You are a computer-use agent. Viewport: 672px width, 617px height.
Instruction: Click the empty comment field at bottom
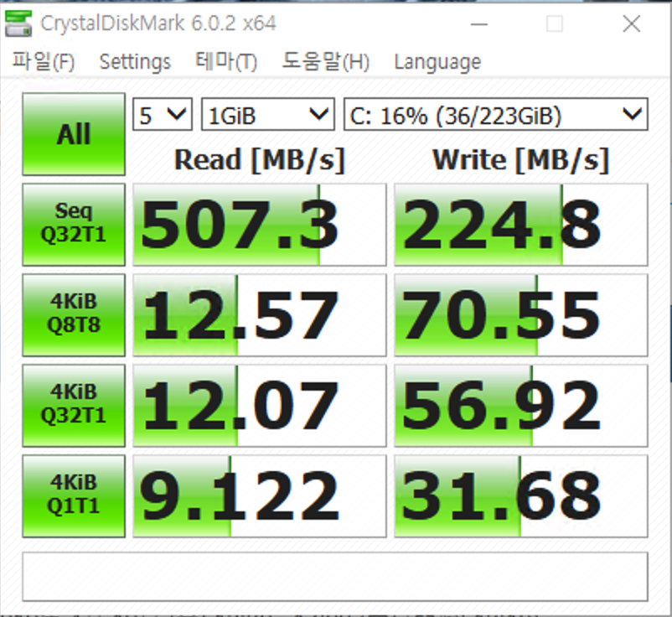tap(335, 577)
